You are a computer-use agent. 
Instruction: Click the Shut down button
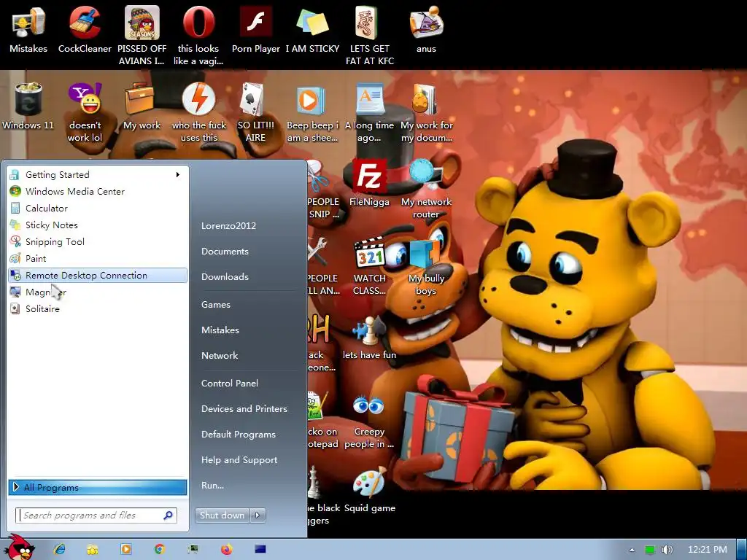pos(222,515)
